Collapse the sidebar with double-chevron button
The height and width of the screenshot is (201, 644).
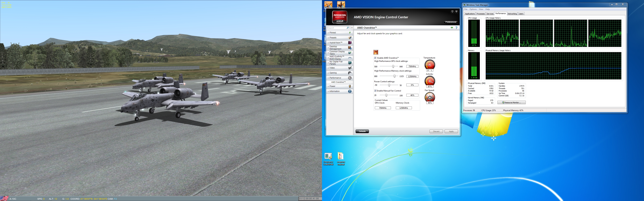(352, 28)
